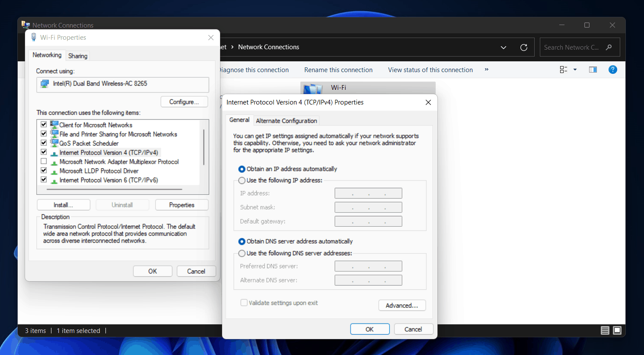
Task: Switch to the Alternate Configuration tab
Action: coord(286,121)
